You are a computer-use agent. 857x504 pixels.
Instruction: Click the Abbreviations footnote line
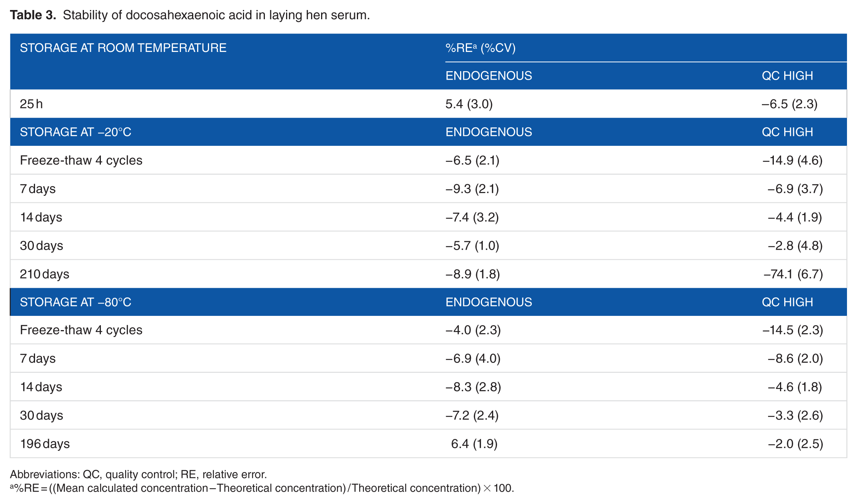[138, 474]
